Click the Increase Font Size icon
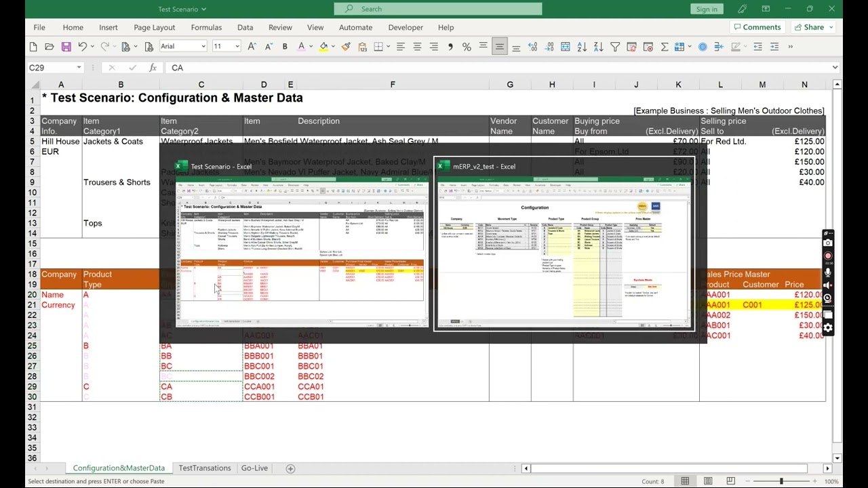The image size is (868, 488). pyautogui.click(x=252, y=47)
